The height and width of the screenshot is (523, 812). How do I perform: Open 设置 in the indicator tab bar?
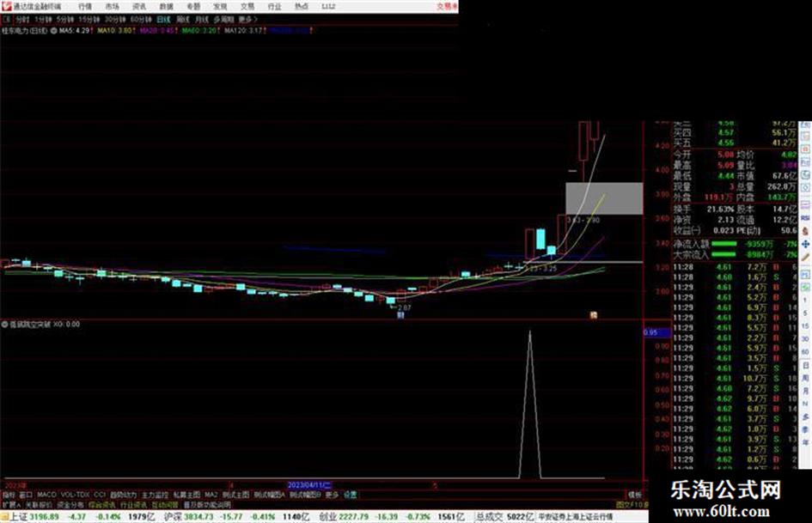(x=351, y=495)
